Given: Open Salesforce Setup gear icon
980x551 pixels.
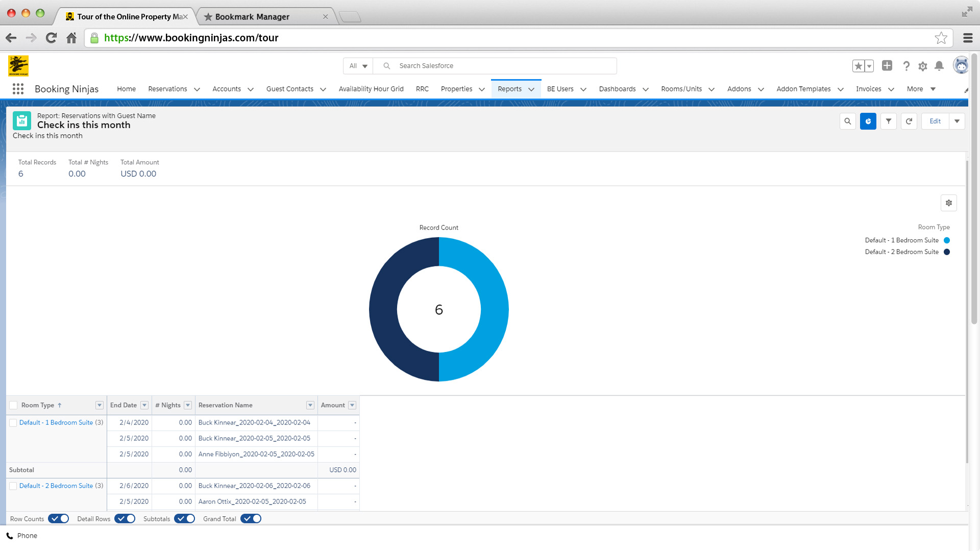Looking at the screenshot, I should point(922,66).
